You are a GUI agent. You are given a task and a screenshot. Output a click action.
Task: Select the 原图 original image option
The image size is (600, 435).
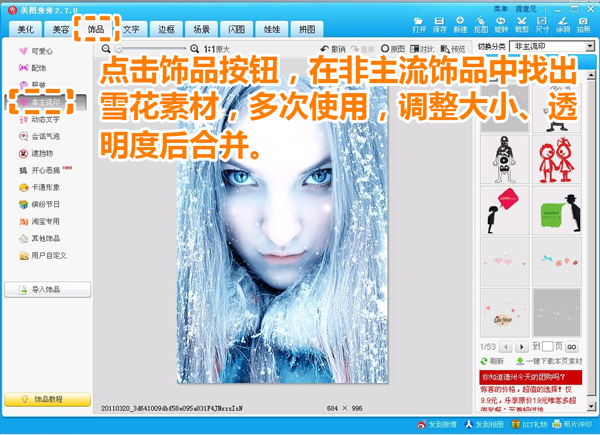pos(393,48)
